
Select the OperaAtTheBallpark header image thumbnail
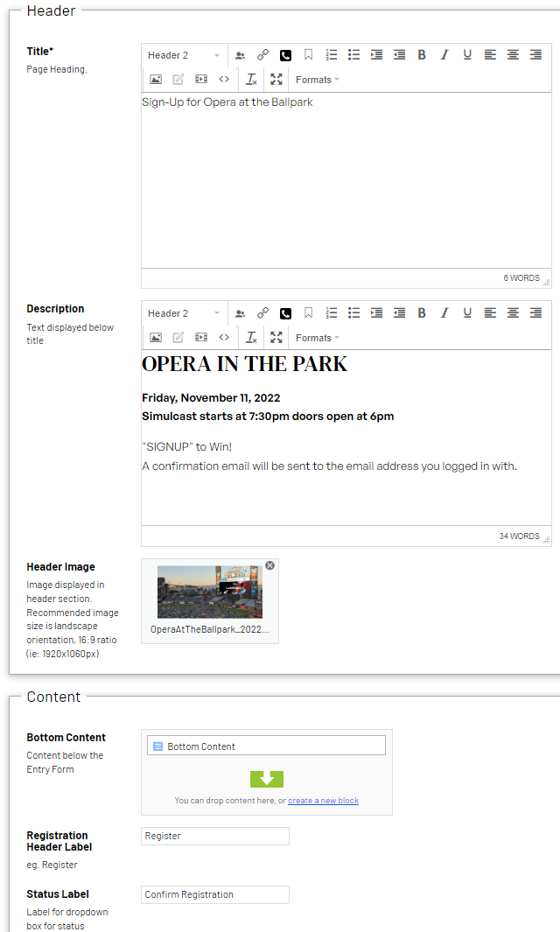[210, 592]
